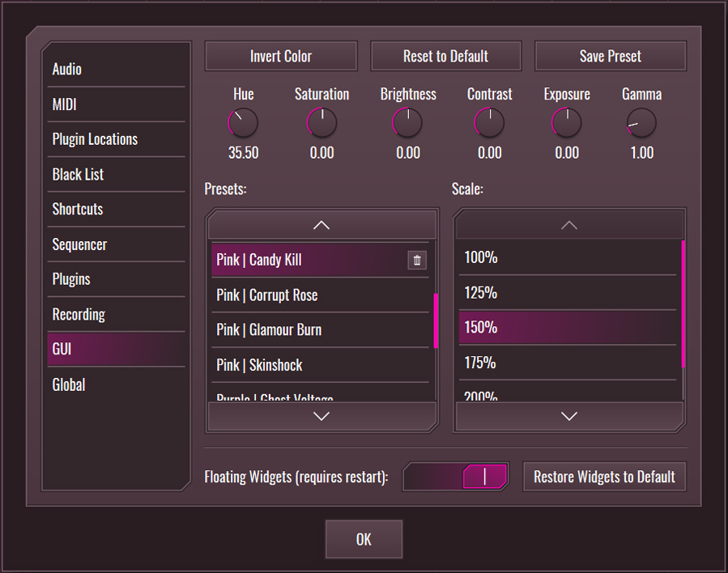Click the Hue value 35.50
Screen dimensions: 728x573
[243, 153]
